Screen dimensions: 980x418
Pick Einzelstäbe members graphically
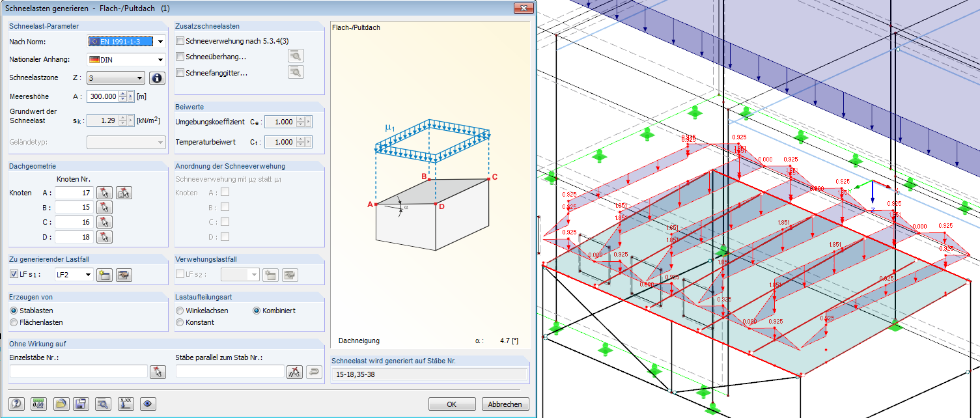click(x=158, y=372)
